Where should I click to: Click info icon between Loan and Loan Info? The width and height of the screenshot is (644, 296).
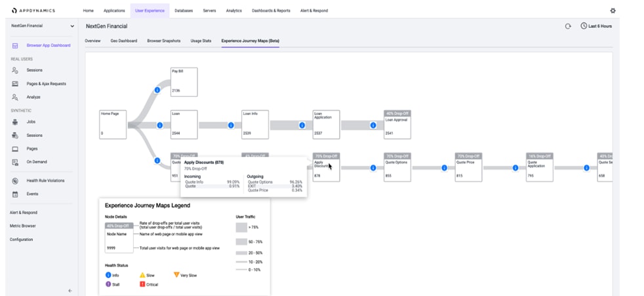[231, 125]
